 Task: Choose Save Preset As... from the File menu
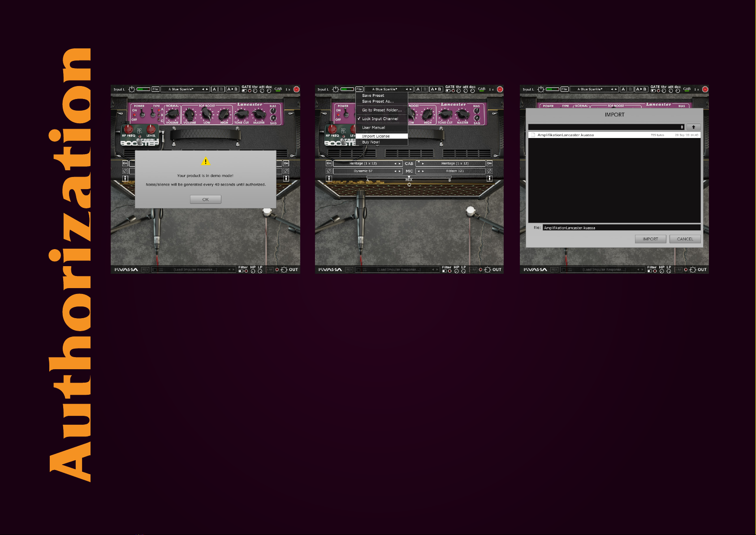click(382, 101)
